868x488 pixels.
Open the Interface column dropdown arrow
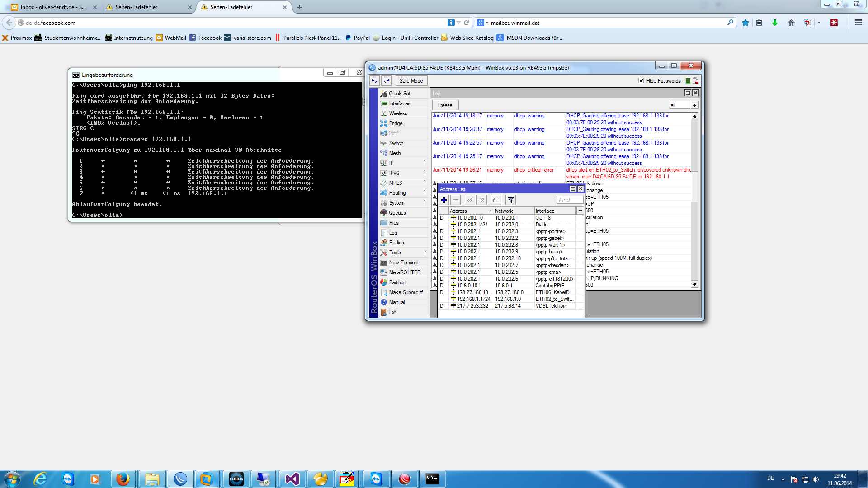click(580, 211)
